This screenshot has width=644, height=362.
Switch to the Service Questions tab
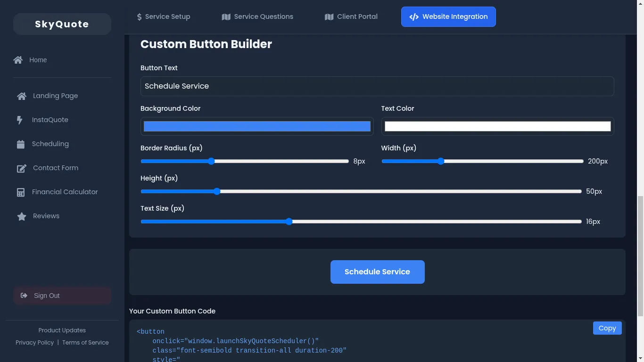click(x=257, y=16)
